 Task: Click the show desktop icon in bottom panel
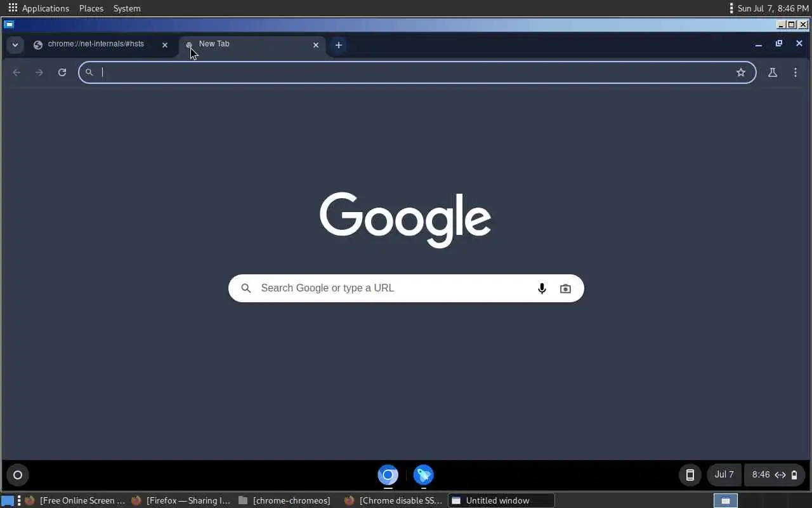tap(7, 500)
